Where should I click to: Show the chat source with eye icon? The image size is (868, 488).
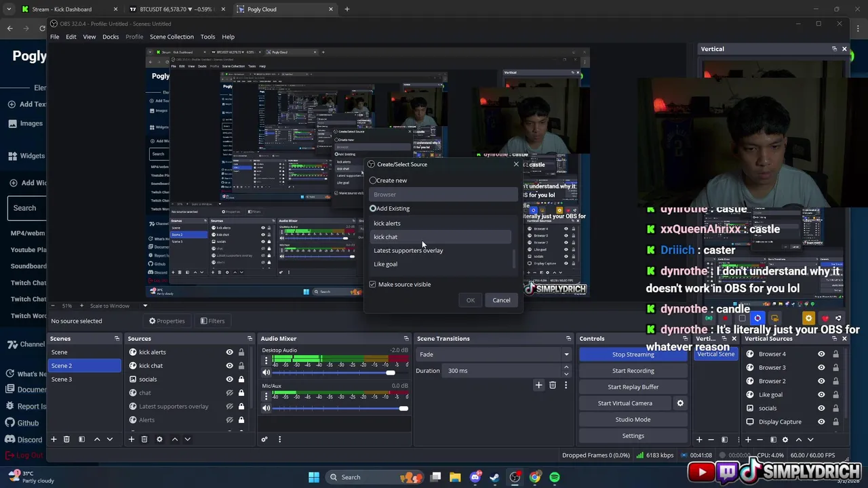click(x=229, y=392)
